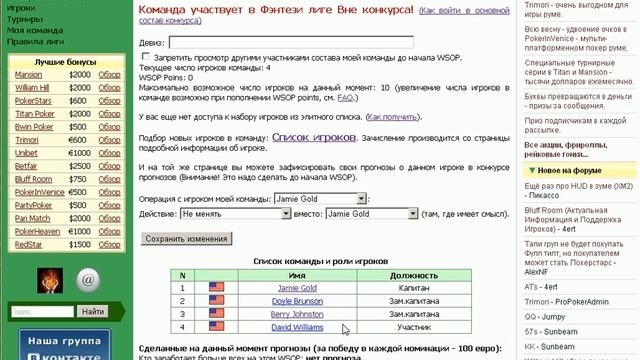Open the Pari Match bonus link
The width and height of the screenshot is (640, 360).
(x=32, y=218)
